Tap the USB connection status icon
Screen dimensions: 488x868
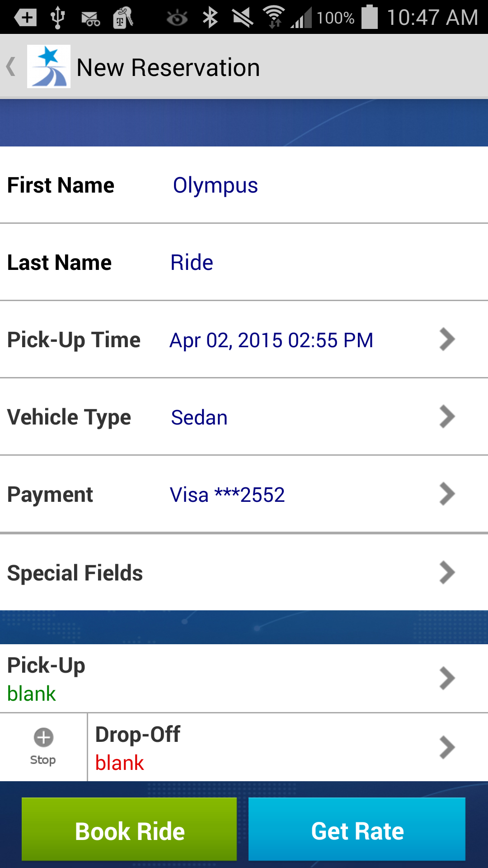coord(57,18)
